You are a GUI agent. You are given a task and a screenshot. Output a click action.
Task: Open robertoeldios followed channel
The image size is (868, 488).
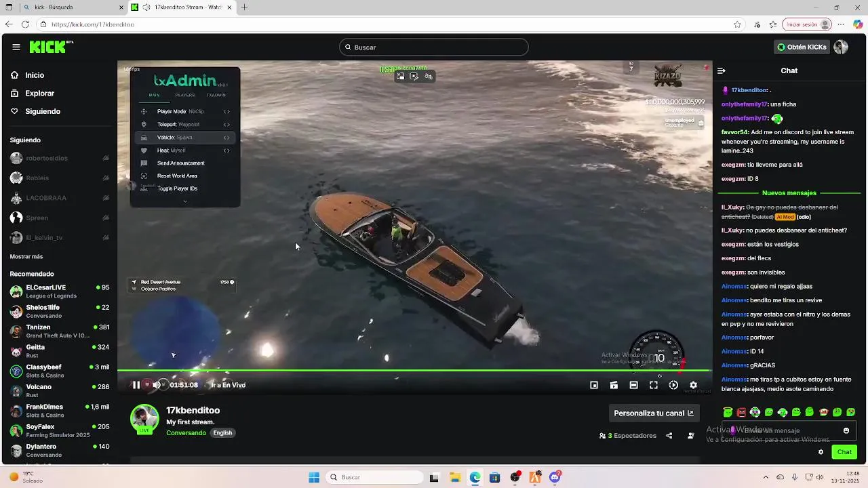60,158
